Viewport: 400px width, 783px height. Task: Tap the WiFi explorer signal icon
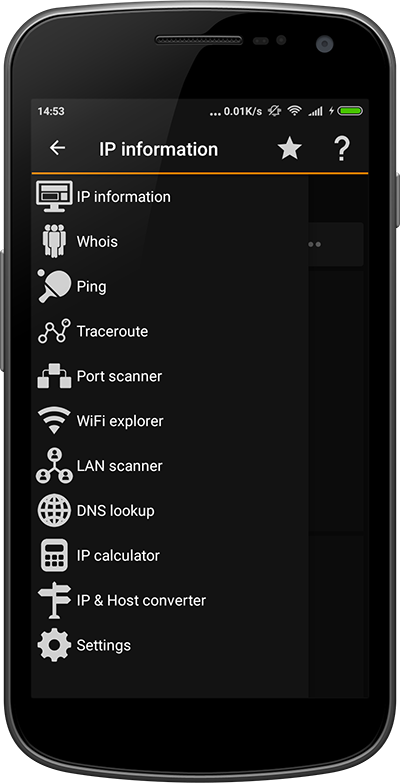[54, 420]
